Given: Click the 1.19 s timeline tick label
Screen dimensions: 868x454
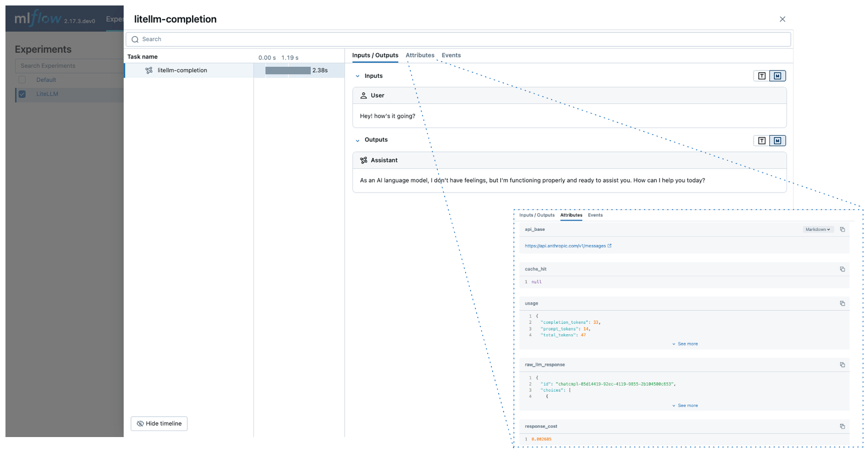Looking at the screenshot, I should 290,57.
